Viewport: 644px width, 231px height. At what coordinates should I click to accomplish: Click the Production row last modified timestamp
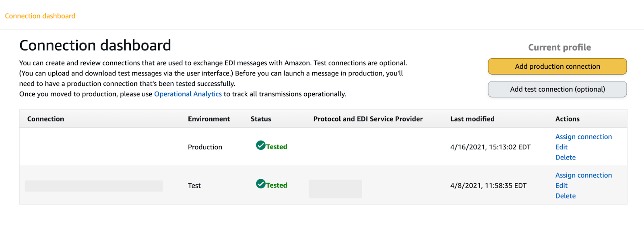(x=490, y=147)
